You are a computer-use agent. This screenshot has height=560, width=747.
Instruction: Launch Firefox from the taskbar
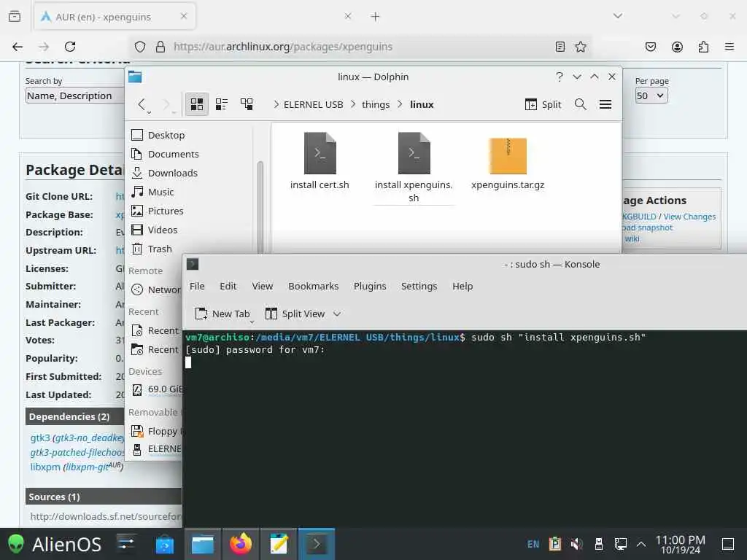241,544
